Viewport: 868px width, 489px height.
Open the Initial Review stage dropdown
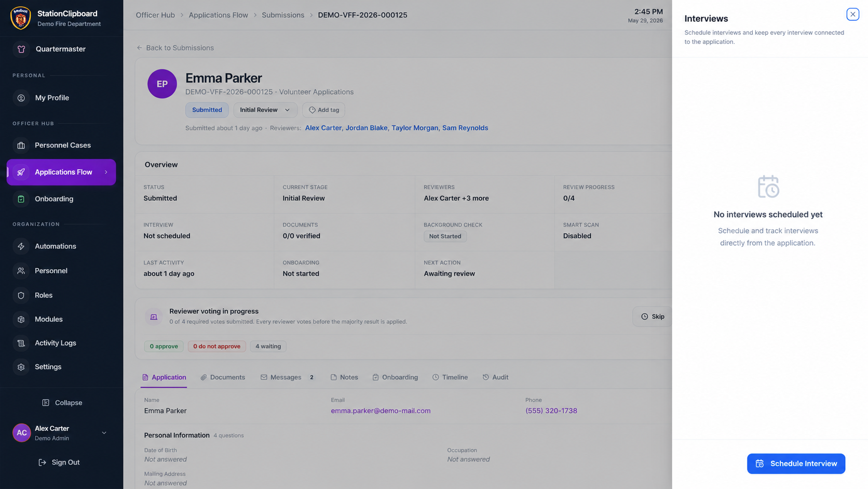click(x=265, y=110)
